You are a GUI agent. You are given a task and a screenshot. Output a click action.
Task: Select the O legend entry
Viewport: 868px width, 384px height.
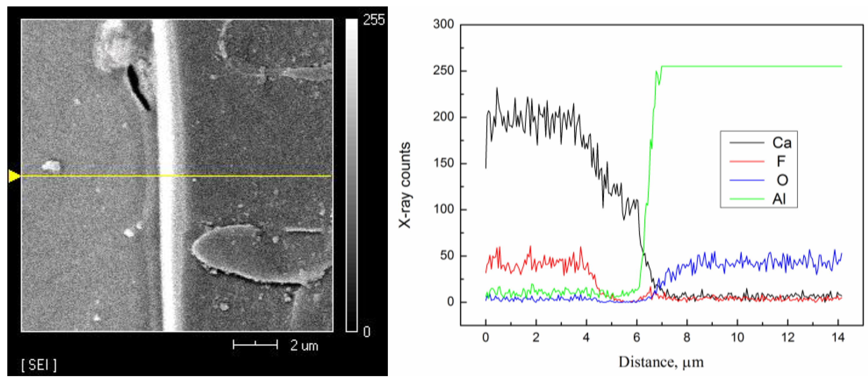click(782, 180)
